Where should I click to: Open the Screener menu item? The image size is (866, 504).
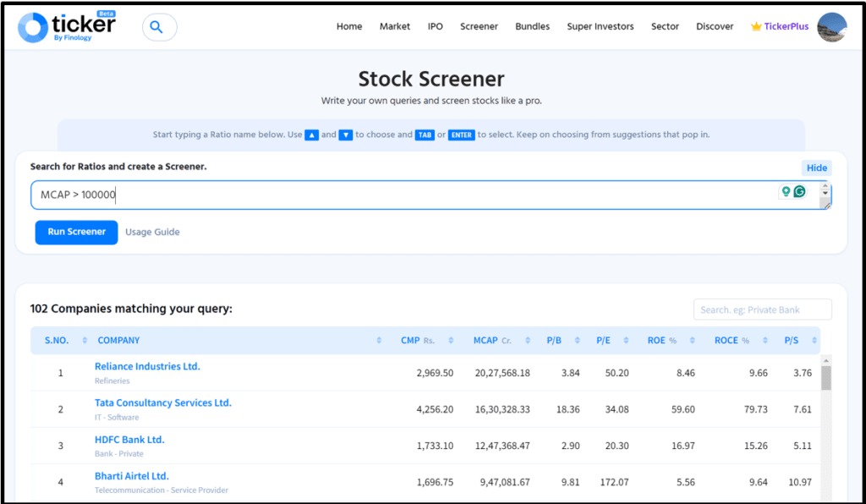click(479, 26)
